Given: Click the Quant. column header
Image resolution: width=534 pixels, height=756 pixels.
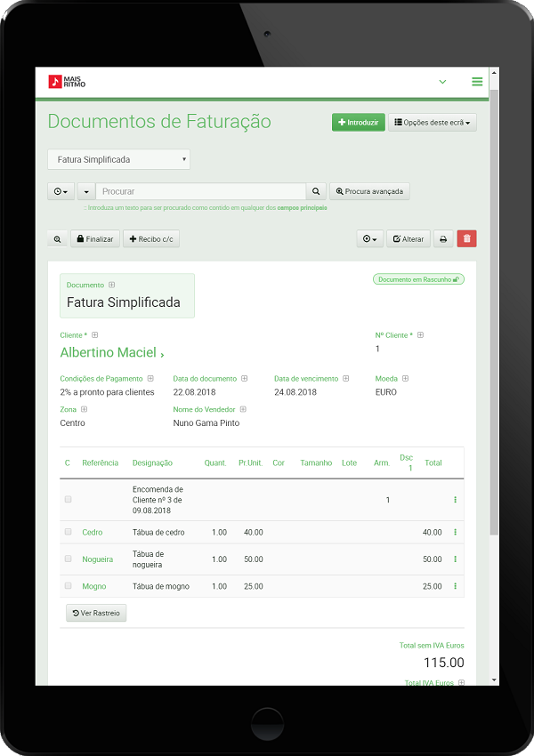Looking at the screenshot, I should [215, 462].
